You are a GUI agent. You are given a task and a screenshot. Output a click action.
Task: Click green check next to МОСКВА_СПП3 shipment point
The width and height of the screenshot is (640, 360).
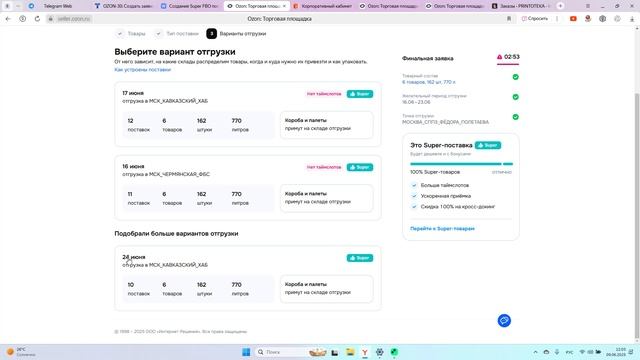click(x=516, y=117)
